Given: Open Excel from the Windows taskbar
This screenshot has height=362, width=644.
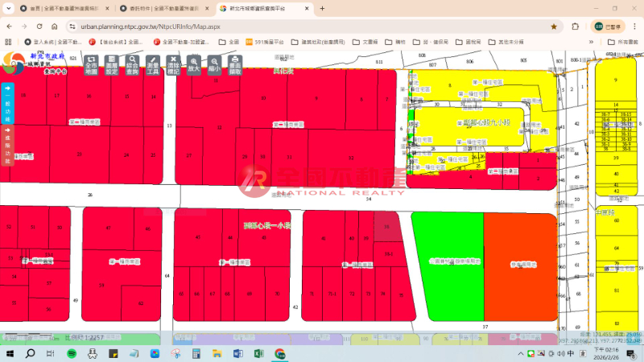Looking at the screenshot, I should (x=259, y=353).
